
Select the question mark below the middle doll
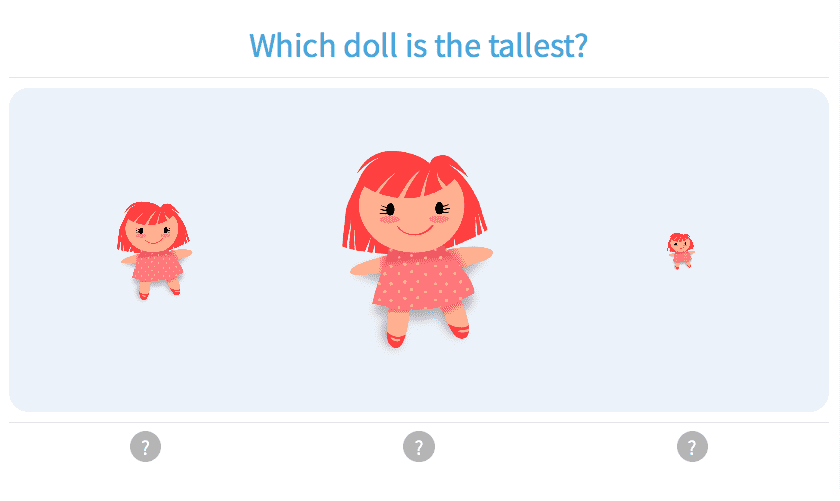(419, 446)
